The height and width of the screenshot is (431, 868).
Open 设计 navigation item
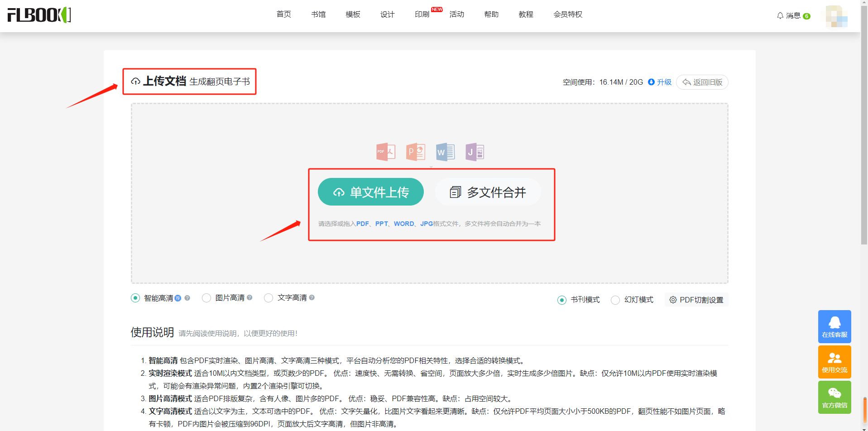(x=388, y=14)
